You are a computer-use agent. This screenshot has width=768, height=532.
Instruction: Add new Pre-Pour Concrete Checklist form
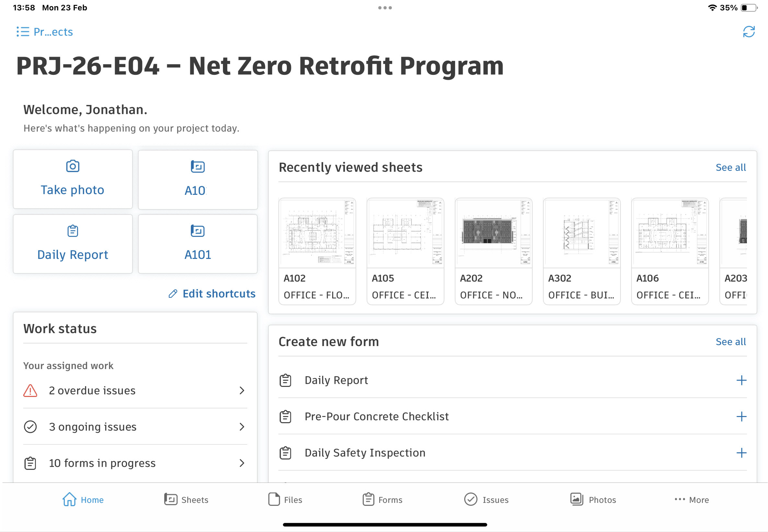point(741,417)
